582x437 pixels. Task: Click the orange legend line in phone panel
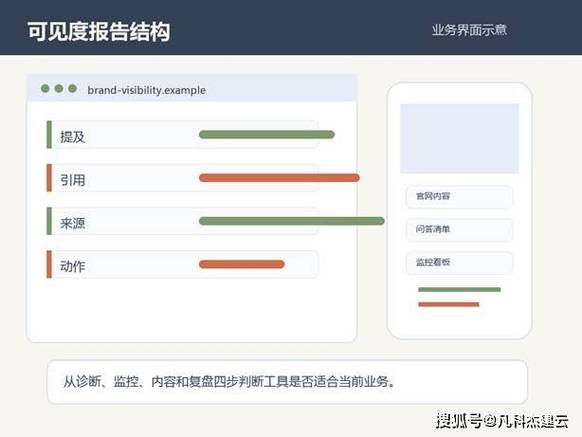click(x=448, y=304)
